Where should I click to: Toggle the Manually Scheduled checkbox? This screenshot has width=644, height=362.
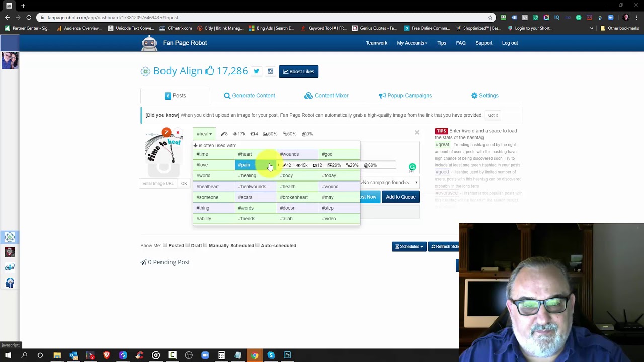(205, 245)
